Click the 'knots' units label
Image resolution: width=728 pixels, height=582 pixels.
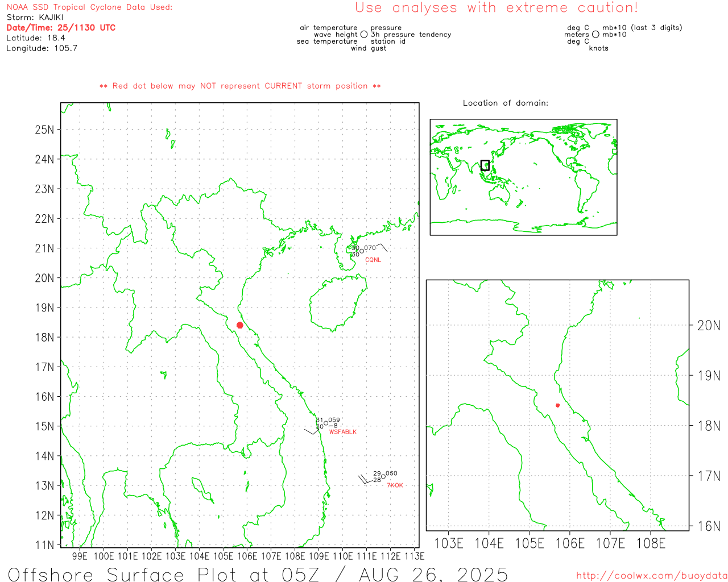pyautogui.click(x=599, y=48)
